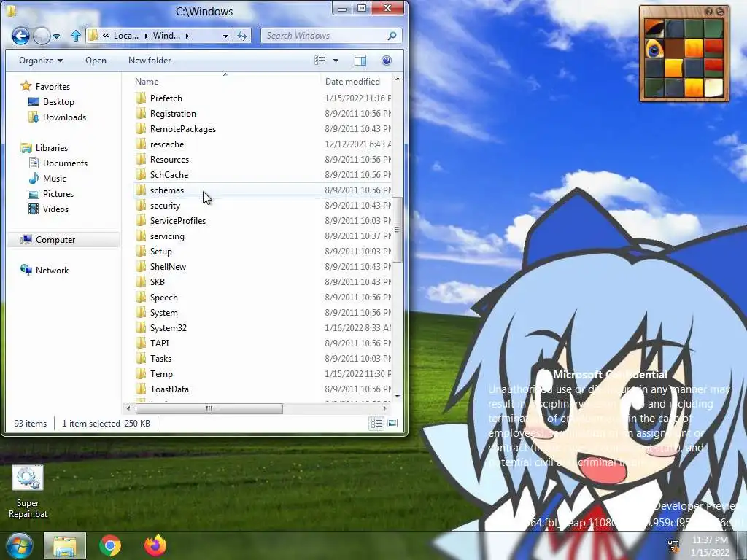Switch to details view in status bar

pos(376,423)
